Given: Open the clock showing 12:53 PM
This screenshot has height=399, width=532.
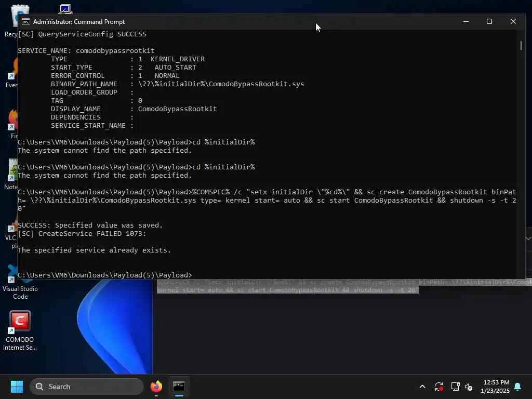Looking at the screenshot, I should pos(495,387).
